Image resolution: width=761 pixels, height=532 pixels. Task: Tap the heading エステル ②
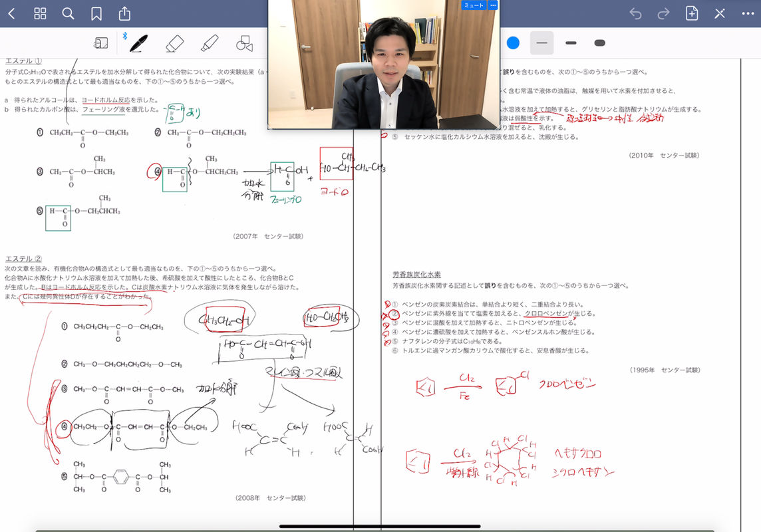(x=23, y=259)
